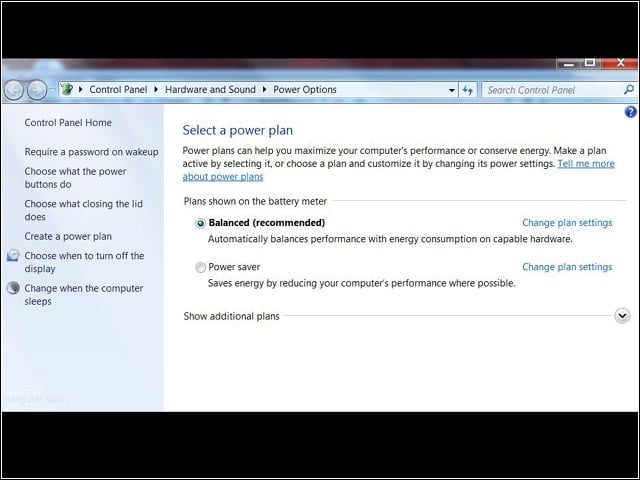Image resolution: width=640 pixels, height=480 pixels.
Task: Open recent pages dropdown next to Forward
Action: [x=52, y=90]
